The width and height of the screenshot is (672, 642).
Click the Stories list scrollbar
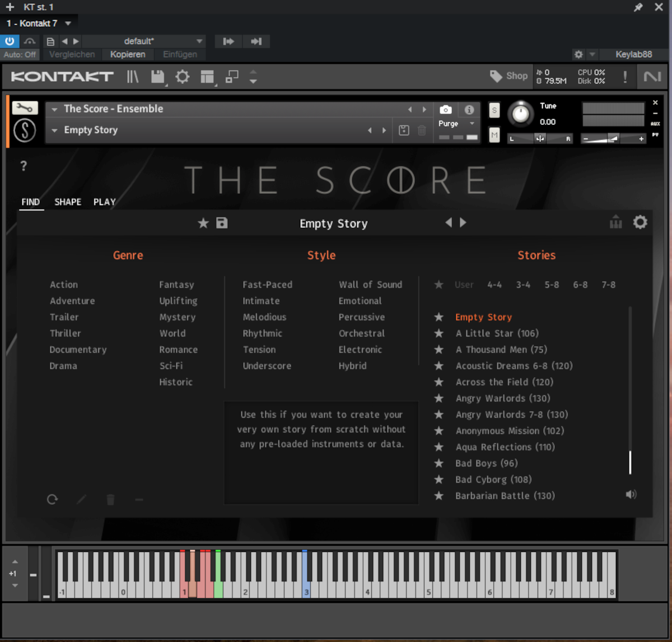point(630,463)
